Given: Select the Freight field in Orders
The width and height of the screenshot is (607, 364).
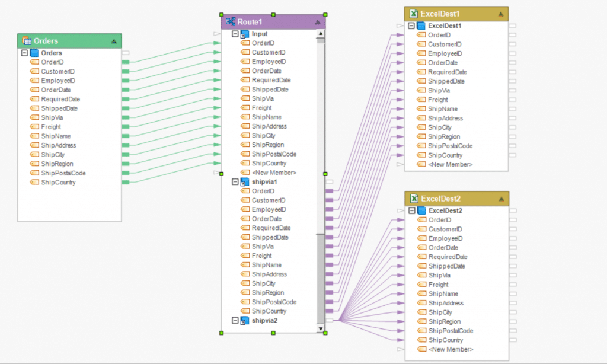Looking at the screenshot, I should [51, 127].
